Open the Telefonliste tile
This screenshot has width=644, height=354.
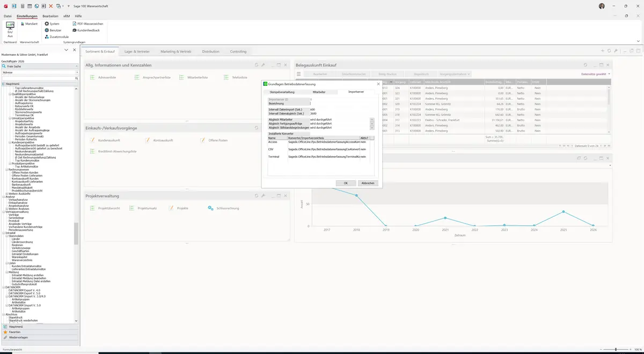[236, 78]
